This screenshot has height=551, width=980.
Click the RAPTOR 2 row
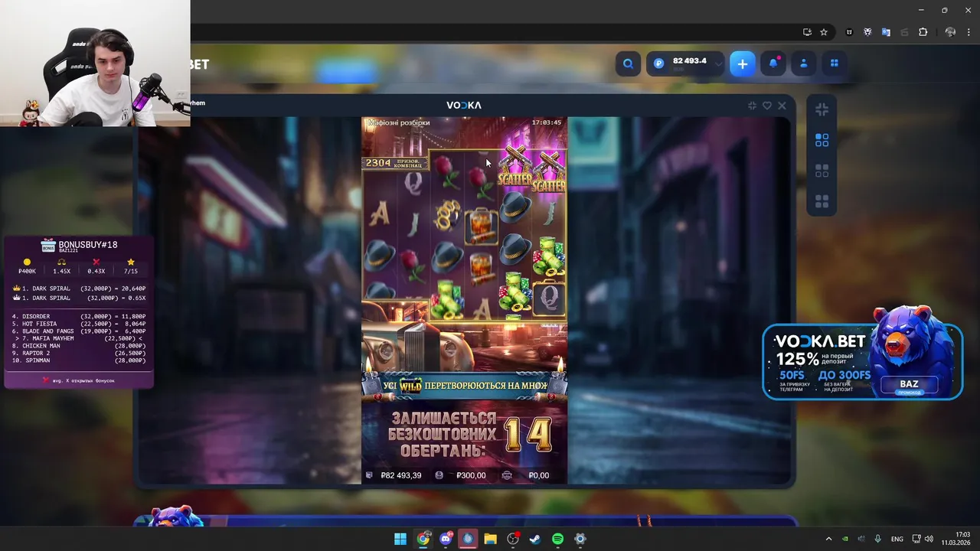point(79,353)
